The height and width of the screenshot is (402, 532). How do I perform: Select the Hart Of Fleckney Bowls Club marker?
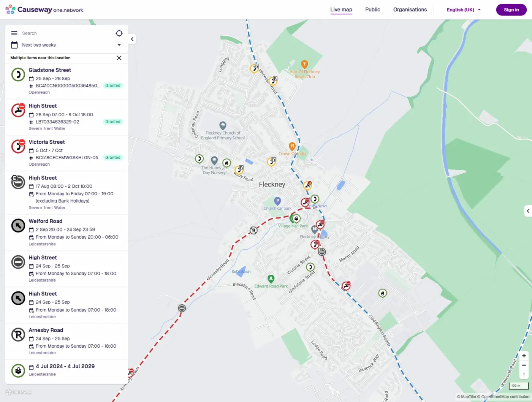pos(304,64)
